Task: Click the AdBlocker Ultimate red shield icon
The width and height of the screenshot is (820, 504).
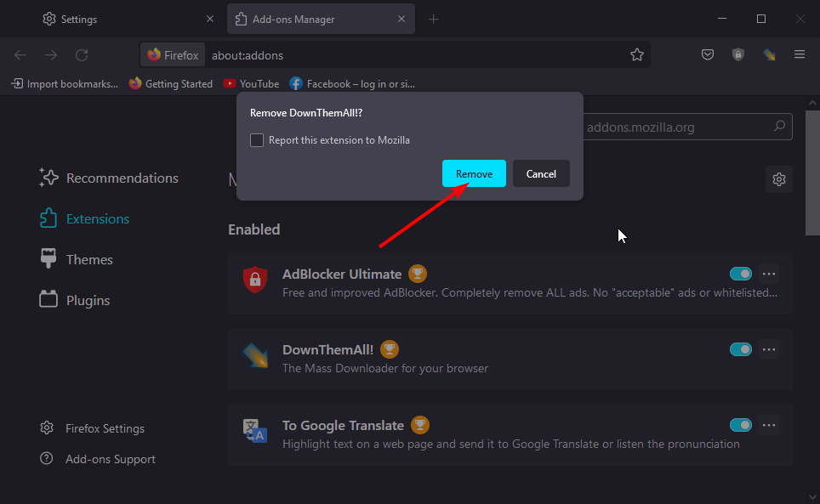Action: tap(255, 280)
